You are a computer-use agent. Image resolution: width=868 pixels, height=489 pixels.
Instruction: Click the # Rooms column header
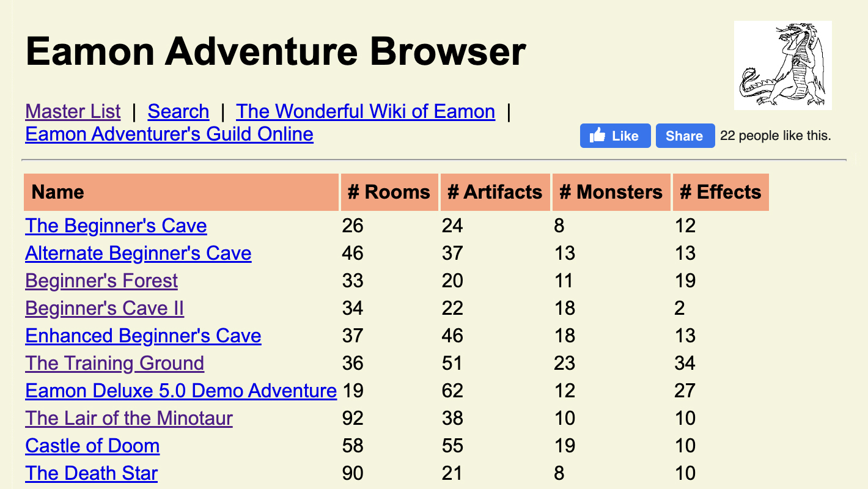click(x=389, y=192)
